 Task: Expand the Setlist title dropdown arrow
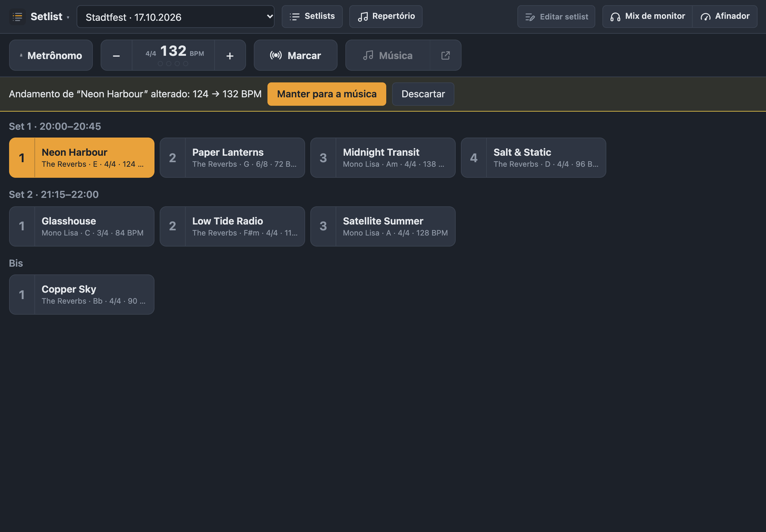68,17
